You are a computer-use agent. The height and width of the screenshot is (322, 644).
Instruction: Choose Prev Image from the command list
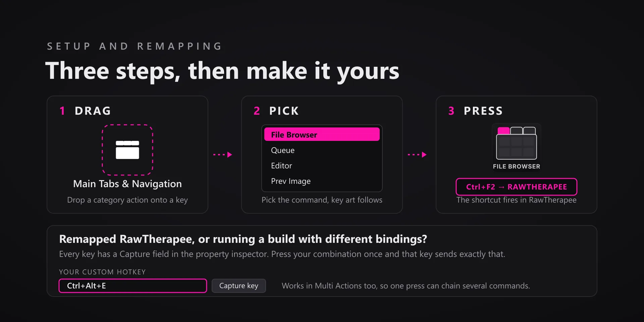(x=322, y=181)
